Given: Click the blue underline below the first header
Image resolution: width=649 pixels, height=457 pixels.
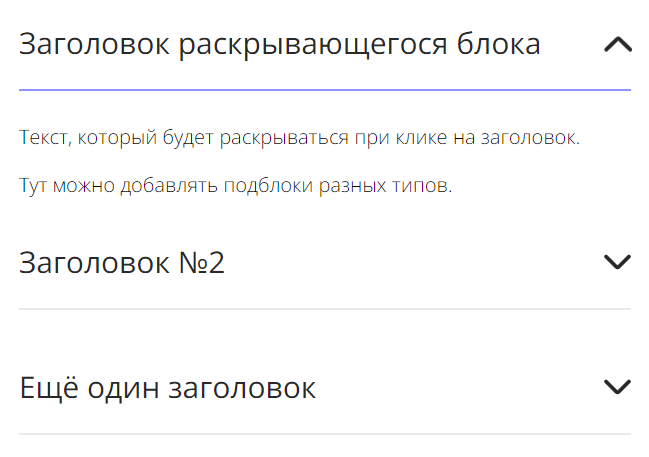Looking at the screenshot, I should pos(324,90).
